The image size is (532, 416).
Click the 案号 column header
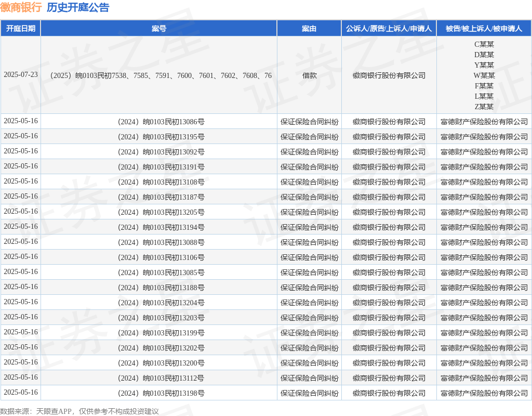tap(159, 29)
